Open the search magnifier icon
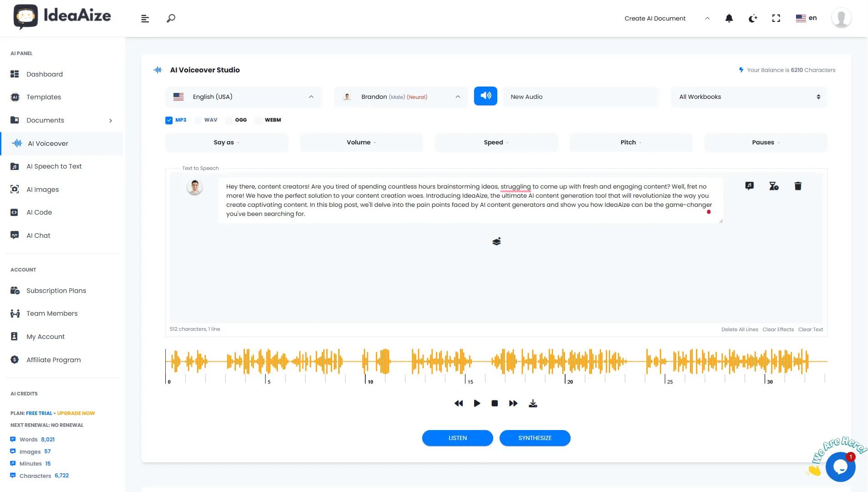This screenshot has height=492, width=868. 171,19
